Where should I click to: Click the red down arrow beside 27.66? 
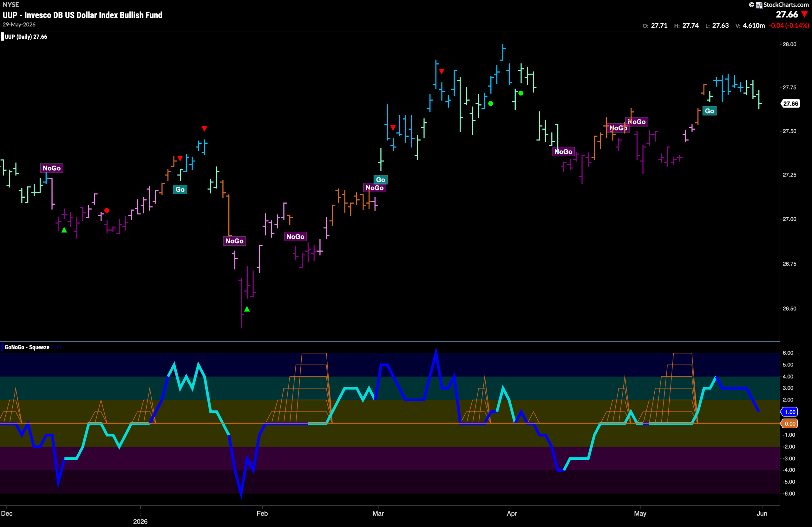[804, 14]
